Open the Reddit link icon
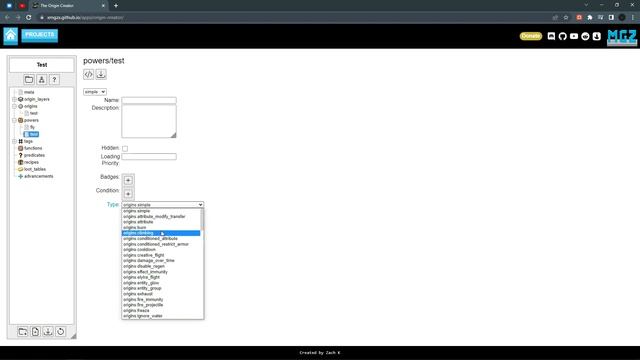The height and width of the screenshot is (360, 640). [585, 36]
